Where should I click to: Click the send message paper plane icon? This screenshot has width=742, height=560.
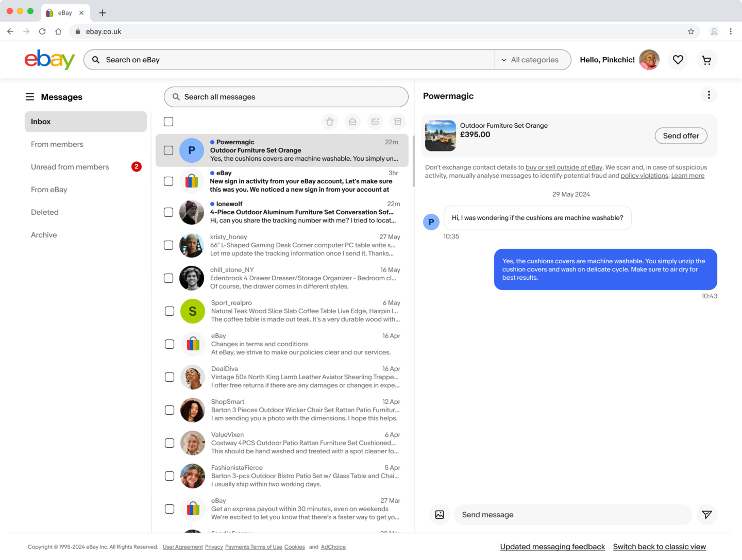pos(707,515)
